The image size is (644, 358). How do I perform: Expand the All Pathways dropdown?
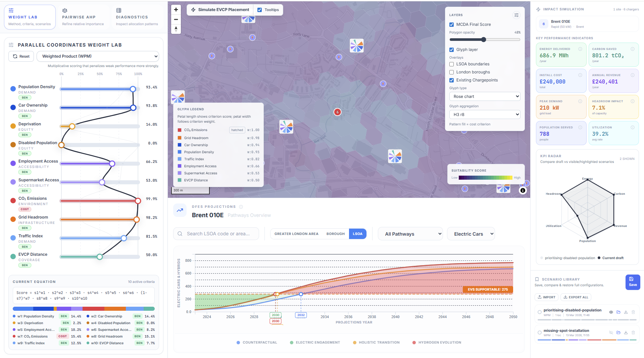click(x=410, y=234)
